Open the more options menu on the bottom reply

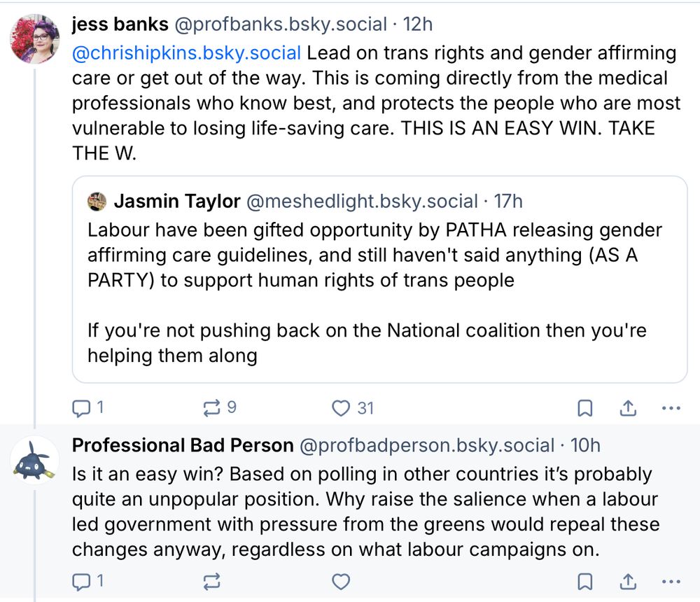671,582
